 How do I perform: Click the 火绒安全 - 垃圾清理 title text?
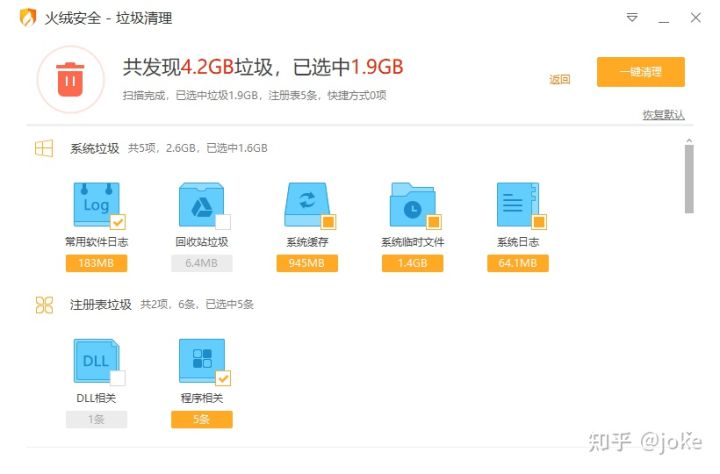tap(108, 18)
